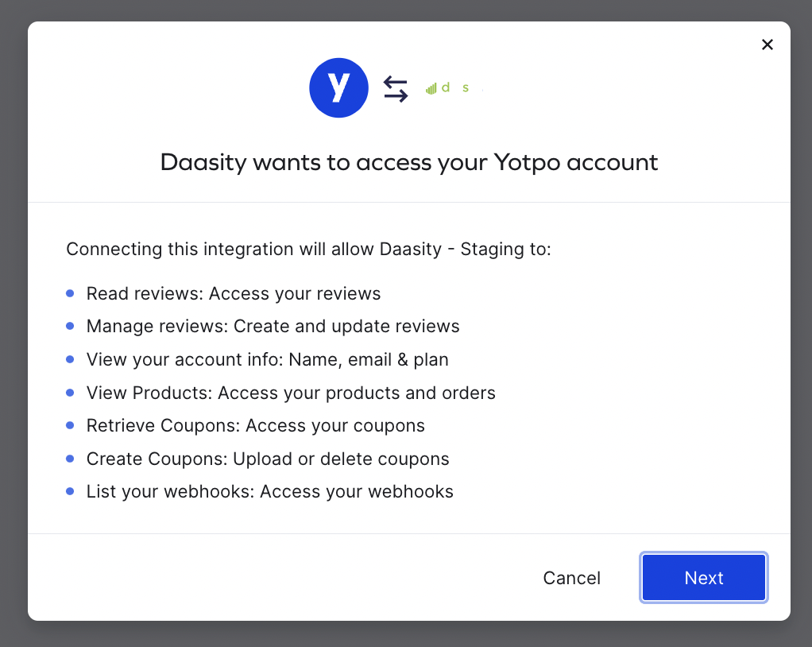The height and width of the screenshot is (647, 812).
Task: Click the green Daasity logo
Action: point(453,88)
